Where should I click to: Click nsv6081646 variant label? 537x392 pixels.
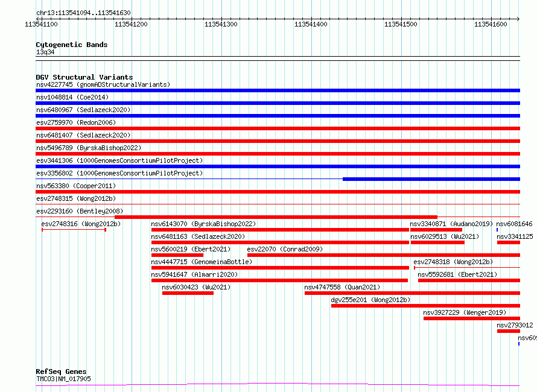click(x=515, y=224)
